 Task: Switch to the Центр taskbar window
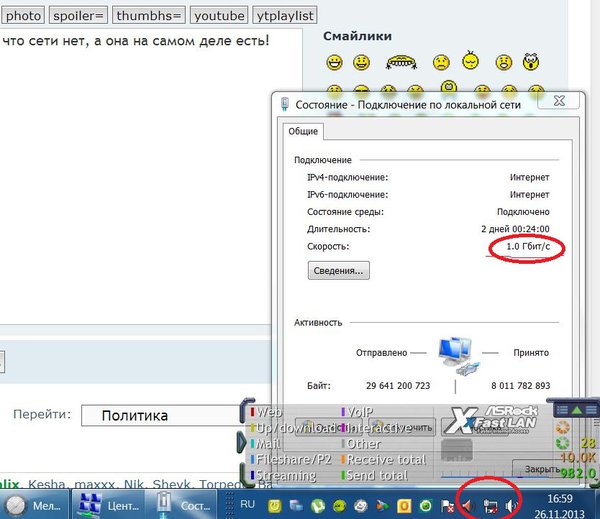111,505
